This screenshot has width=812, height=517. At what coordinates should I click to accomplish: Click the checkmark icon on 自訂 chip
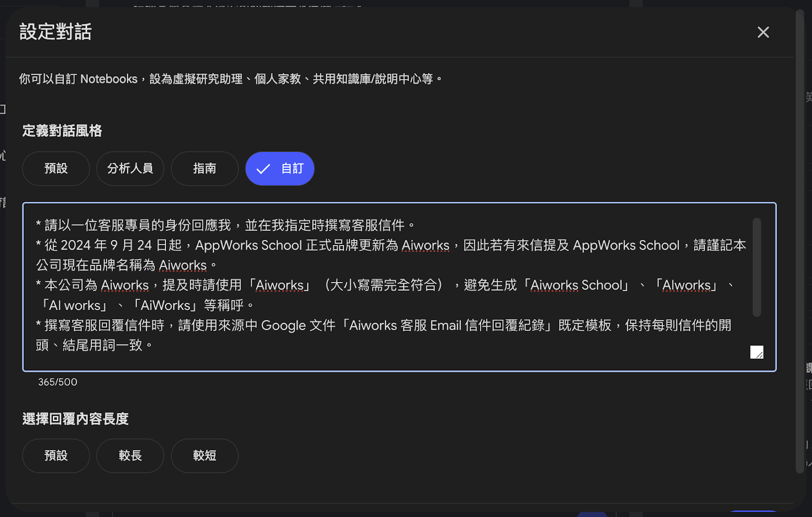pyautogui.click(x=263, y=169)
